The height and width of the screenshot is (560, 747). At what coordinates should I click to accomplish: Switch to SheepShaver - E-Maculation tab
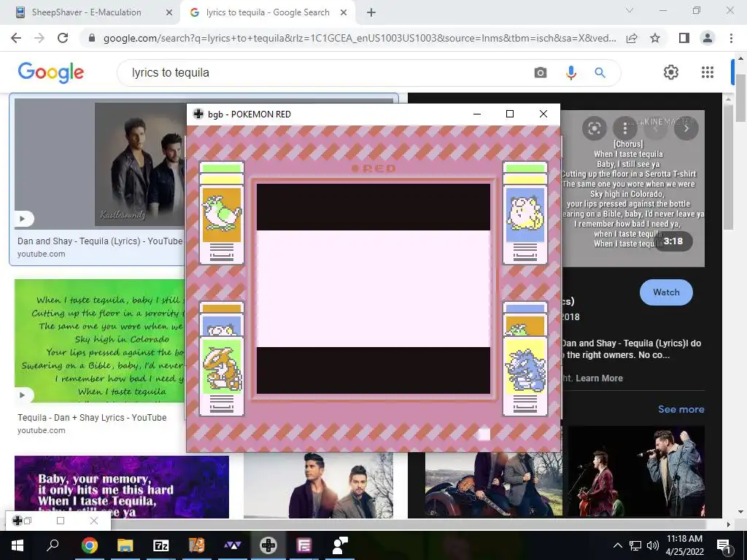pyautogui.click(x=87, y=12)
